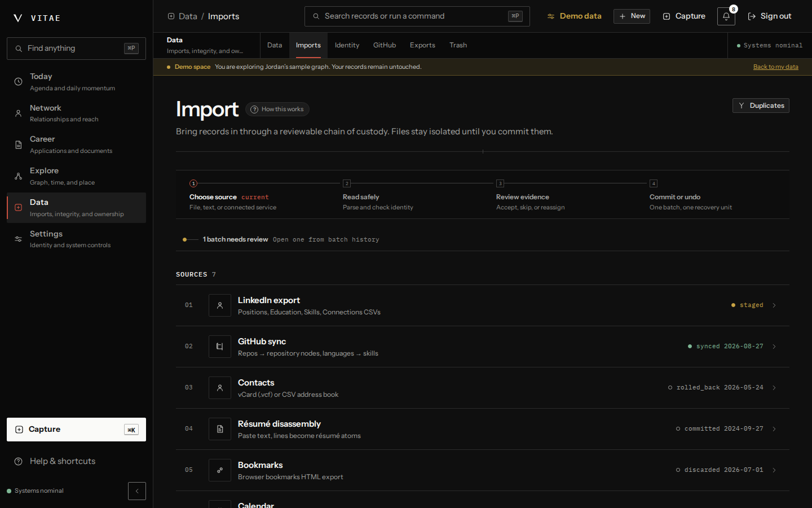Expand the Contacts row chevron

(774, 388)
